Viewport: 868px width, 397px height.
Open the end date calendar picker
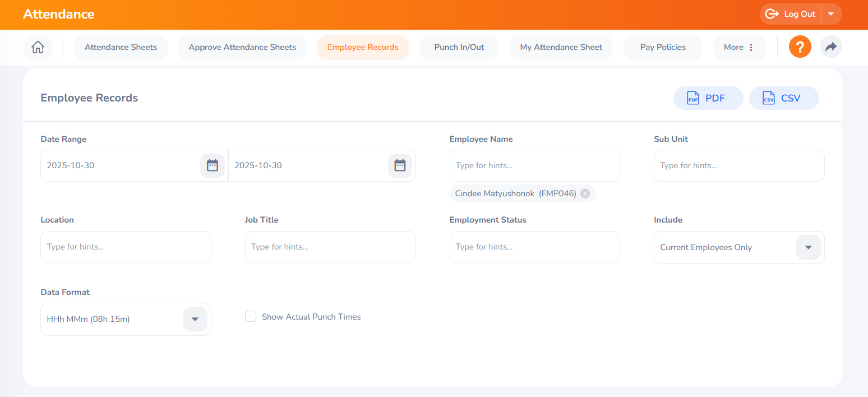tap(400, 165)
